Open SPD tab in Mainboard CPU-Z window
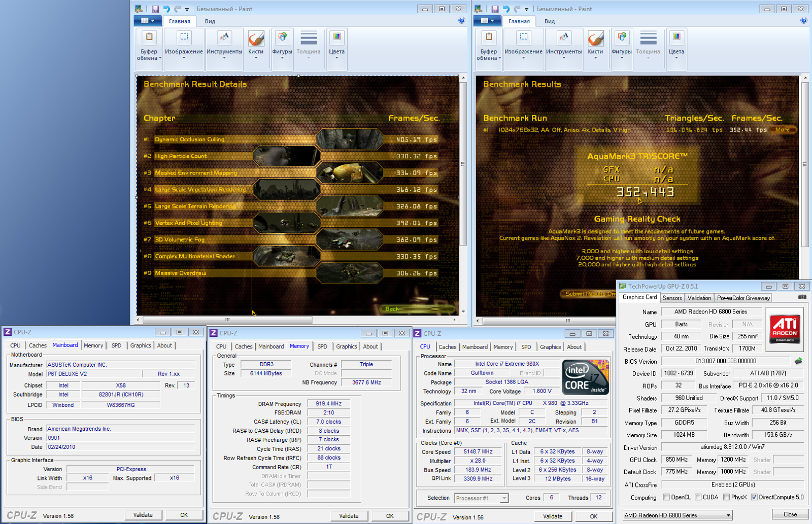The width and height of the screenshot is (812, 524). pyautogui.click(x=116, y=345)
